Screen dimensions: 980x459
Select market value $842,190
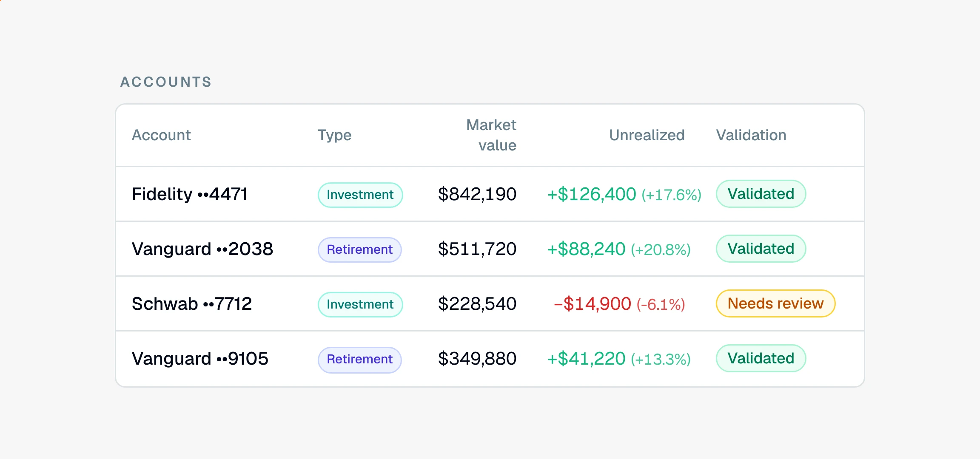pyautogui.click(x=477, y=194)
